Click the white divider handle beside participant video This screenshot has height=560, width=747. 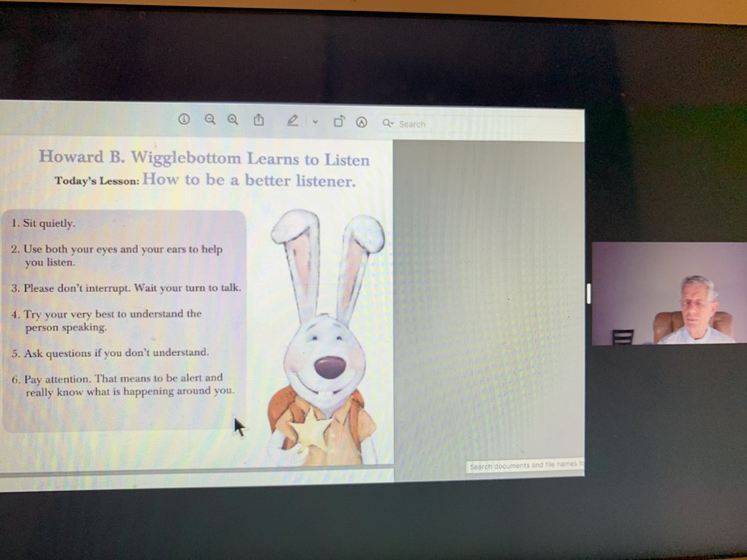point(588,293)
